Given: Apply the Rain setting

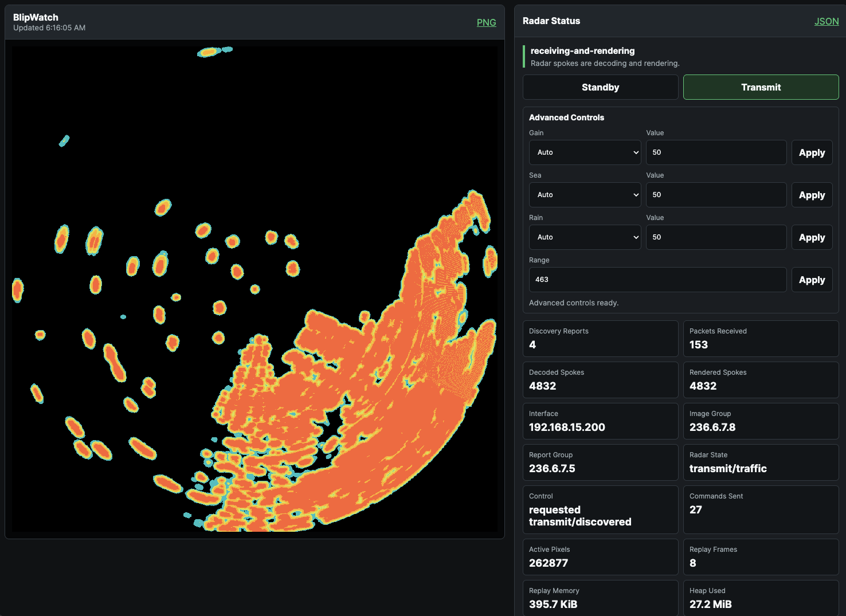Looking at the screenshot, I should pos(812,237).
